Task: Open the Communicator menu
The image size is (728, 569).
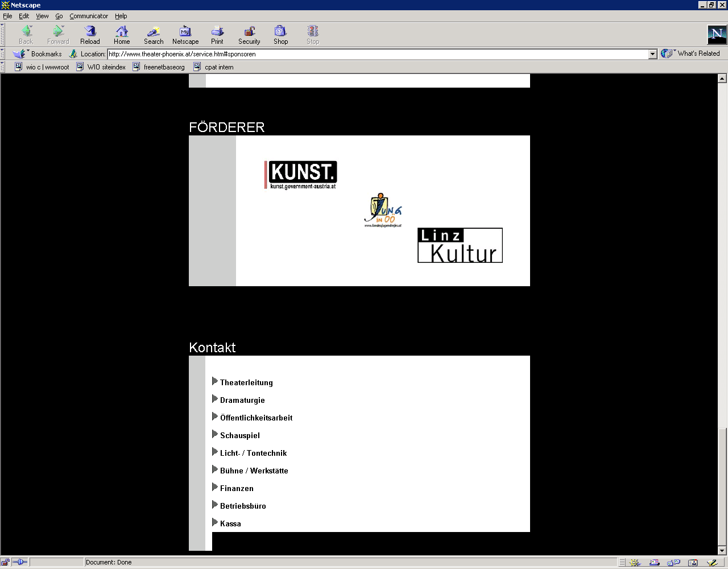Action: coord(89,16)
